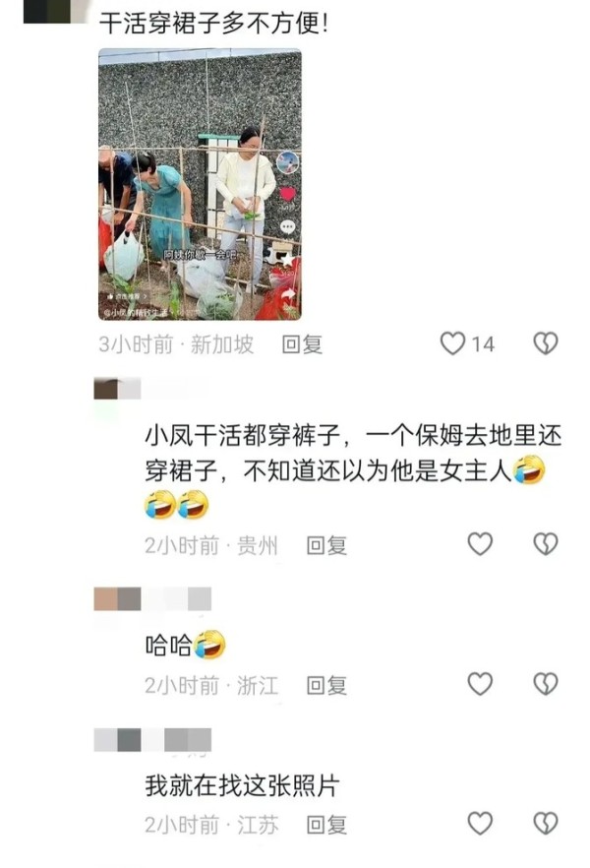Like the Singapore comment with 14 likes
590x868 pixels.
tap(452, 343)
